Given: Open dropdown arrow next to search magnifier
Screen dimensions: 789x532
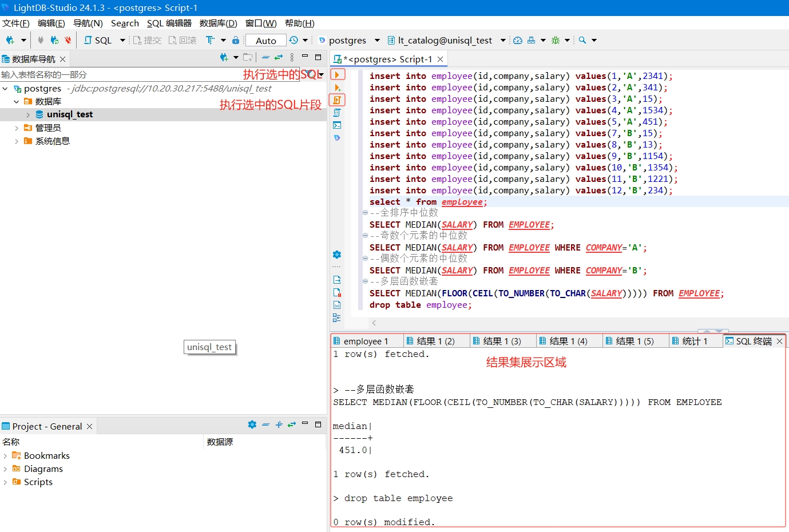Looking at the screenshot, I should [594, 40].
